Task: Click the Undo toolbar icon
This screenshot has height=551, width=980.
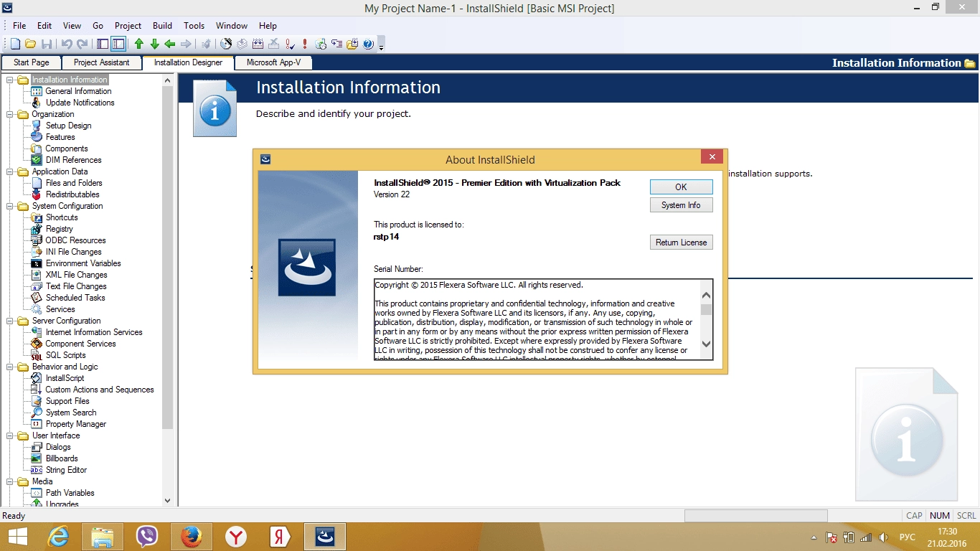Action: [x=67, y=44]
